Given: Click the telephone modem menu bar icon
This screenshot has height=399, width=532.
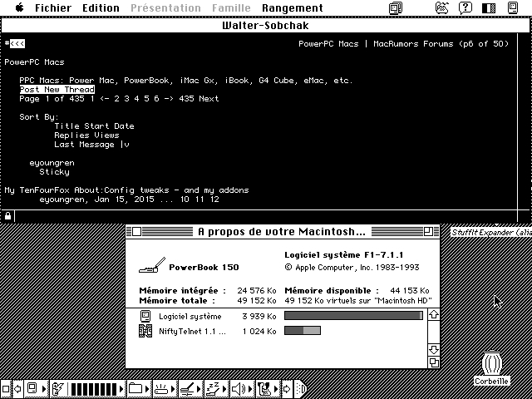Looking at the screenshot, I should (442, 7).
